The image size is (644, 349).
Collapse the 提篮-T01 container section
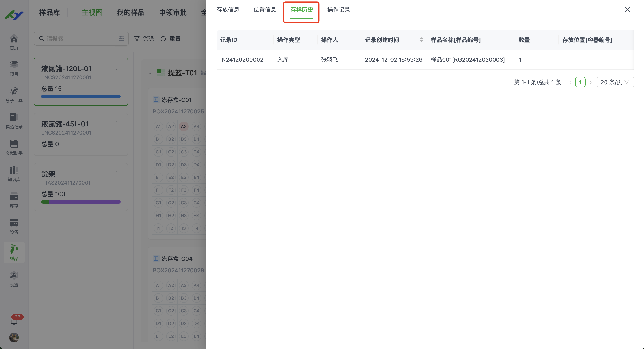pyautogui.click(x=150, y=73)
